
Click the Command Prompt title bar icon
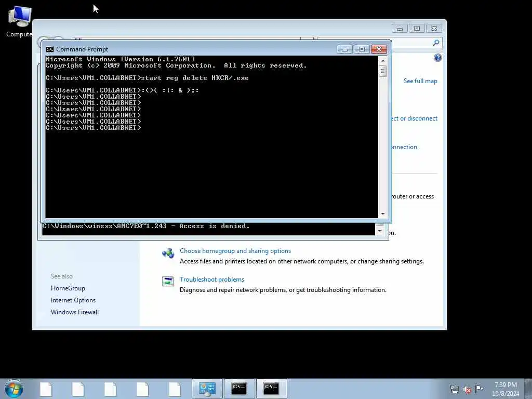[x=49, y=49]
